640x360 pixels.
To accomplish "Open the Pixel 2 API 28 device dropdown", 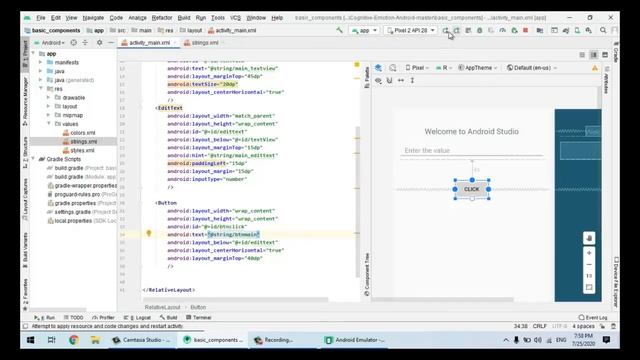I will point(410,31).
